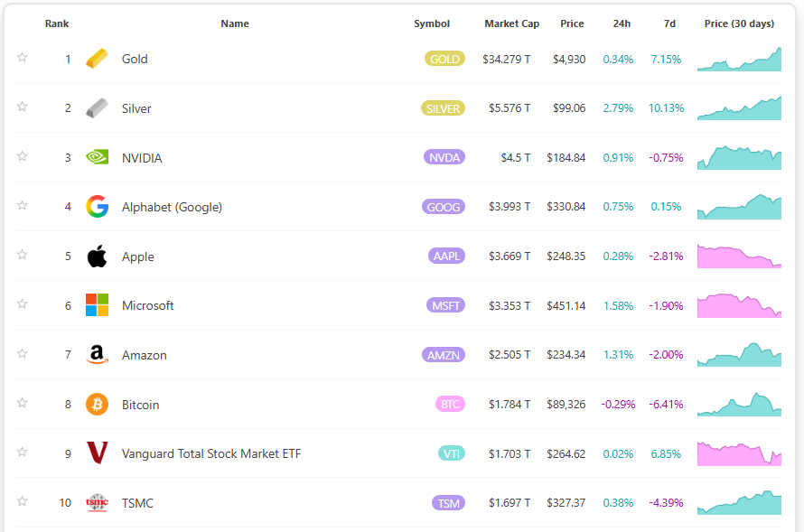Click the Gold bar icon
This screenshot has width=804, height=532.
tap(97, 59)
